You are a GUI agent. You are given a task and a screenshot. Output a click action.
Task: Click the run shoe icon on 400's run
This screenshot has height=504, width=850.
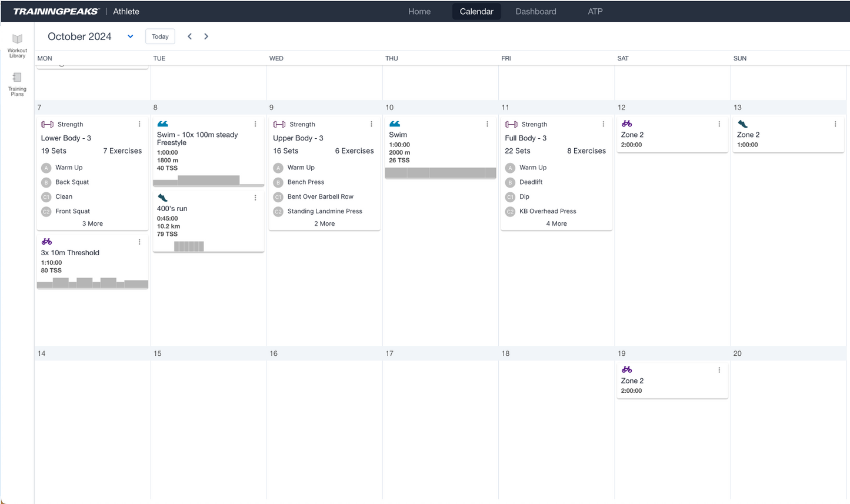[163, 198]
